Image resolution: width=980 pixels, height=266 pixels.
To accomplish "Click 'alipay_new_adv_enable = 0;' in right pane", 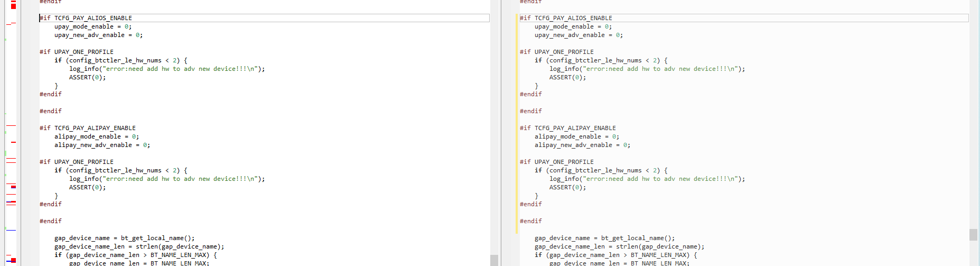I will point(582,145).
